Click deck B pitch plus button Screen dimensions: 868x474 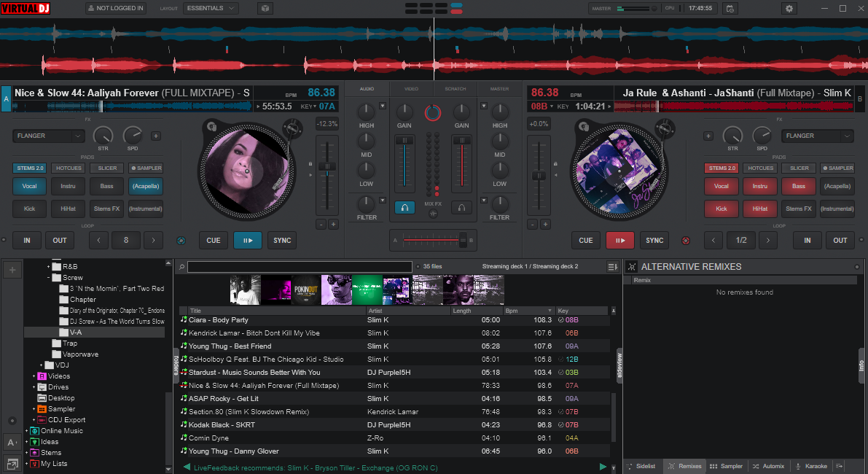click(x=545, y=225)
